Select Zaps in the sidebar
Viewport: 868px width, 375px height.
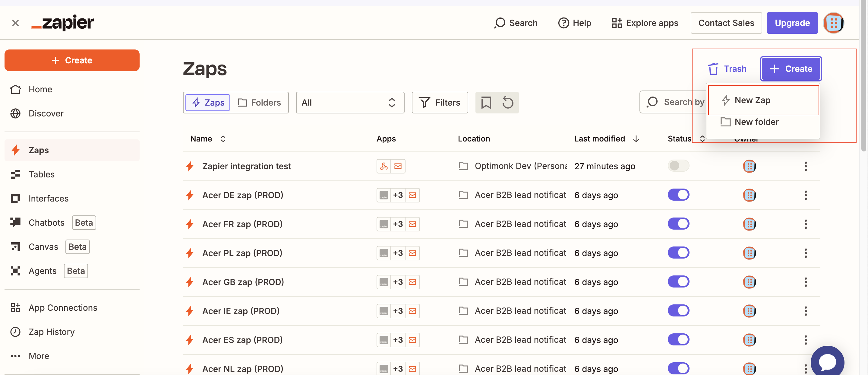click(x=72, y=151)
